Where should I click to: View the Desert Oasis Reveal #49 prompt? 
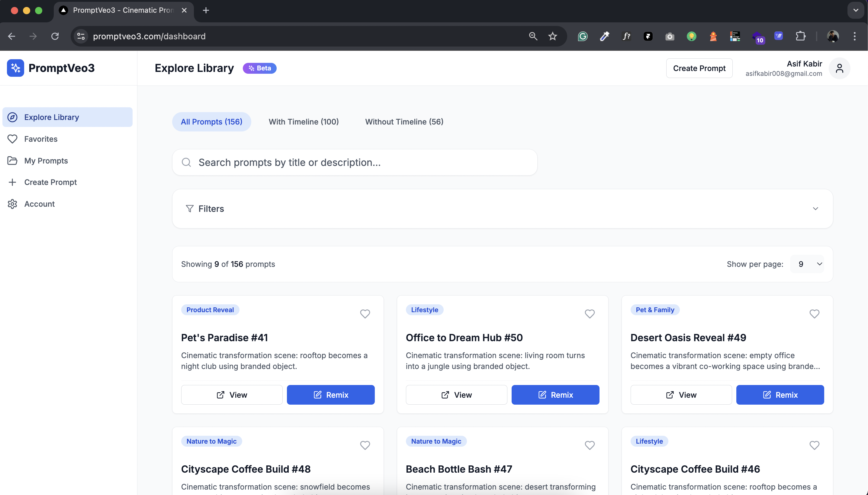click(681, 395)
